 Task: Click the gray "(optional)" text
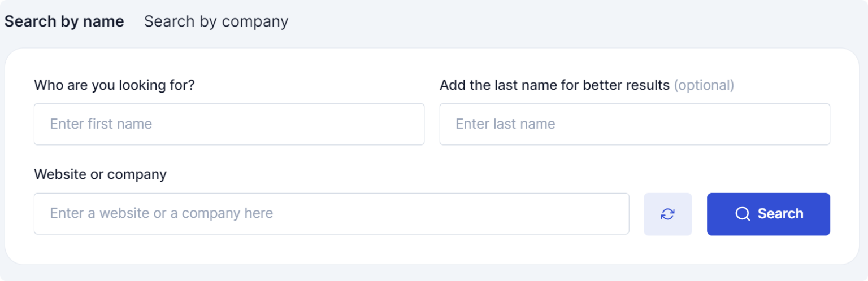(704, 85)
